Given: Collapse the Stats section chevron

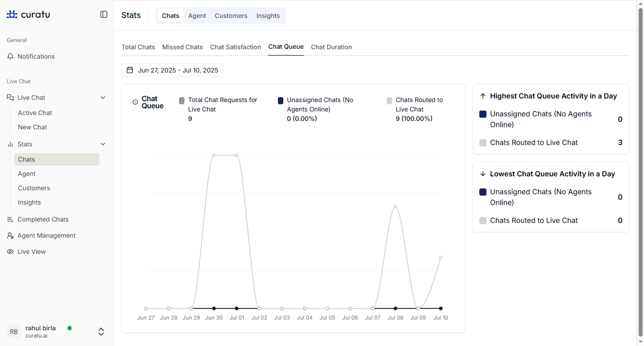Looking at the screenshot, I should pos(103,144).
